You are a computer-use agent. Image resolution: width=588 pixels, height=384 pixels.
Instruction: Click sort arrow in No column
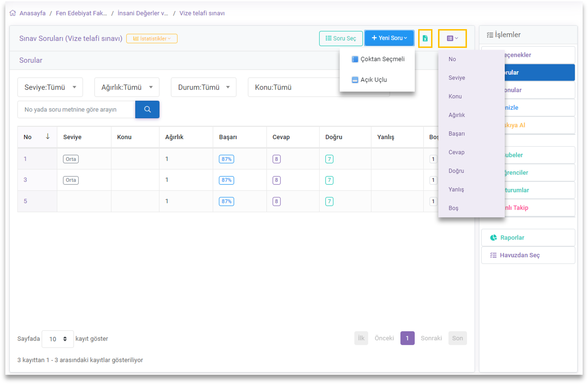48,136
